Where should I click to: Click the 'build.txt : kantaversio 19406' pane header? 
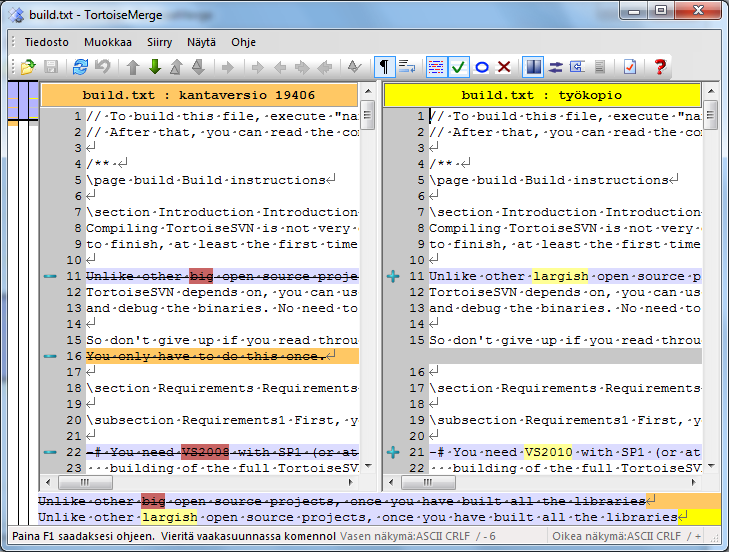[199, 95]
